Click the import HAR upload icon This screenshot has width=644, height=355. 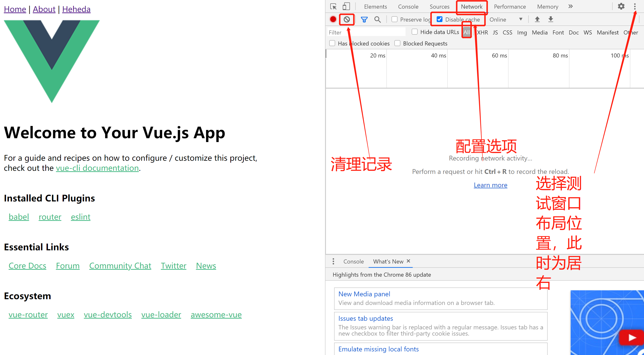click(x=537, y=19)
